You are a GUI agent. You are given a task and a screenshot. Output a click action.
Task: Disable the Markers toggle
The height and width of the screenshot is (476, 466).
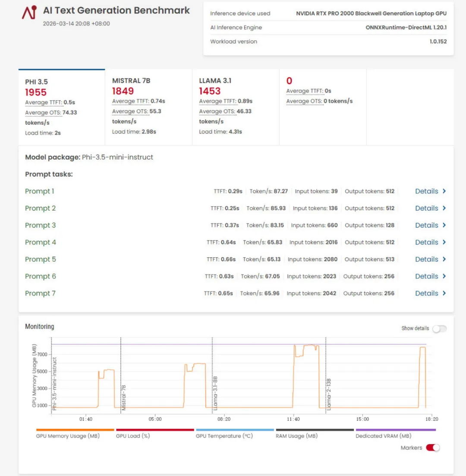pos(433,448)
